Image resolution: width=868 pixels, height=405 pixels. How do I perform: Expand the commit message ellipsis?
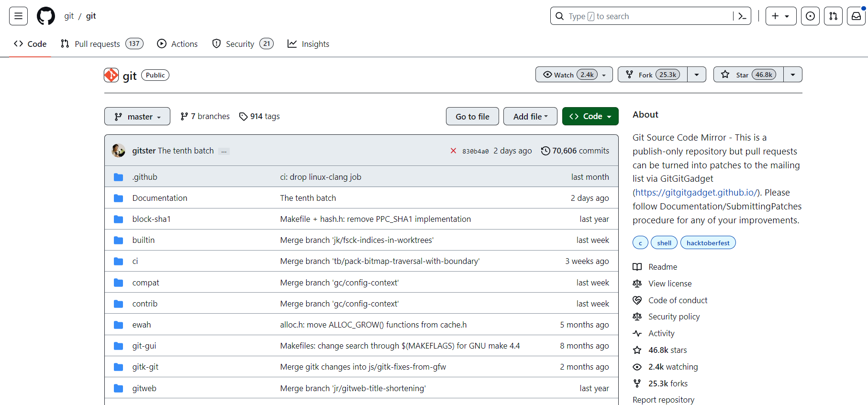224,151
